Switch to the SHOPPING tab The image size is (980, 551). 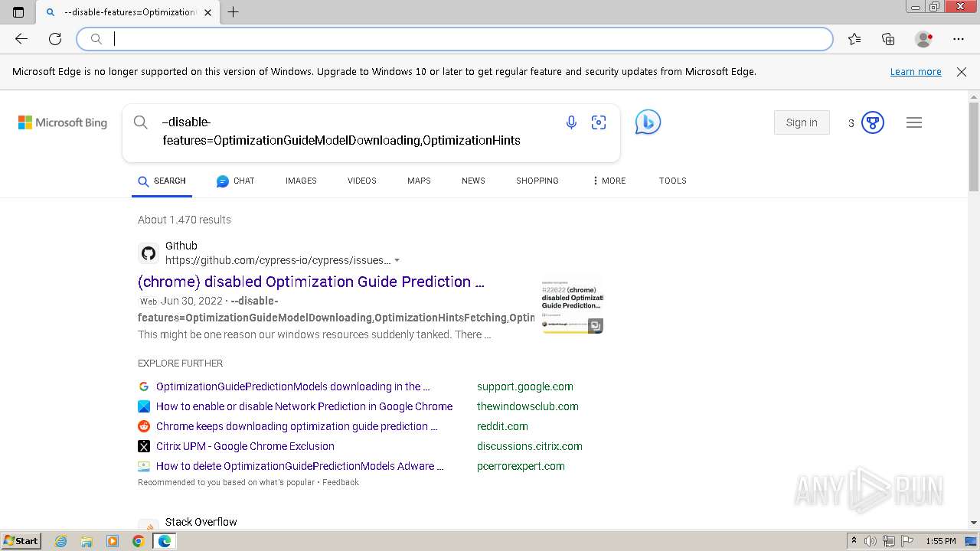[x=537, y=181]
